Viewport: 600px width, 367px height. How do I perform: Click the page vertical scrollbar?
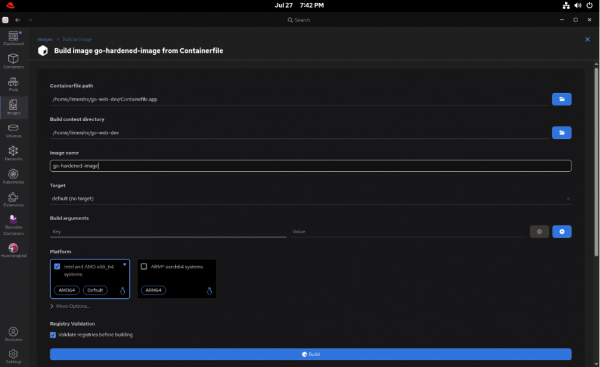(x=596, y=161)
